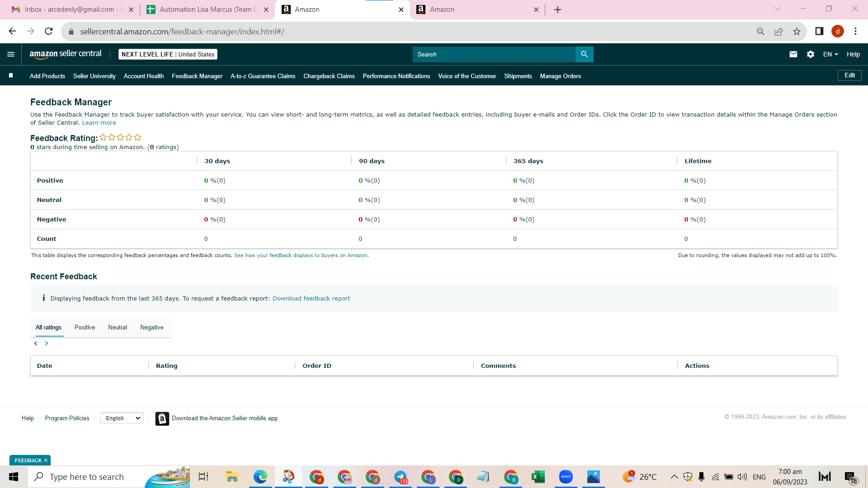Viewport: 868px width, 488px height.
Task: Click the Amazon Seller mobile app icon
Action: click(162, 418)
